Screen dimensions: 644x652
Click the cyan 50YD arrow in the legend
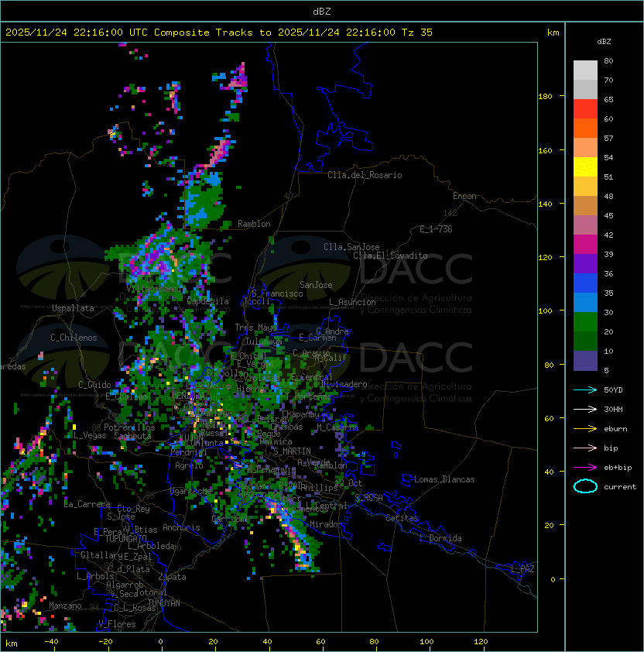(585, 390)
